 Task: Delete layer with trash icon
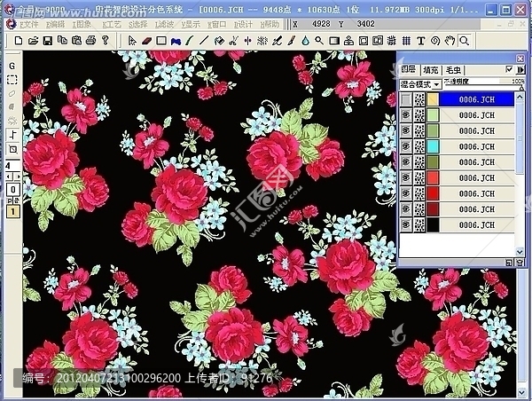point(520,263)
